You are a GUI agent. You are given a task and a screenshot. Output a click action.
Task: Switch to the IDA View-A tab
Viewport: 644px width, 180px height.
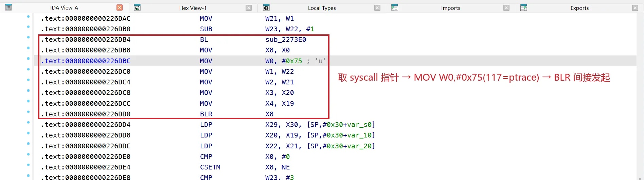pos(64,7)
